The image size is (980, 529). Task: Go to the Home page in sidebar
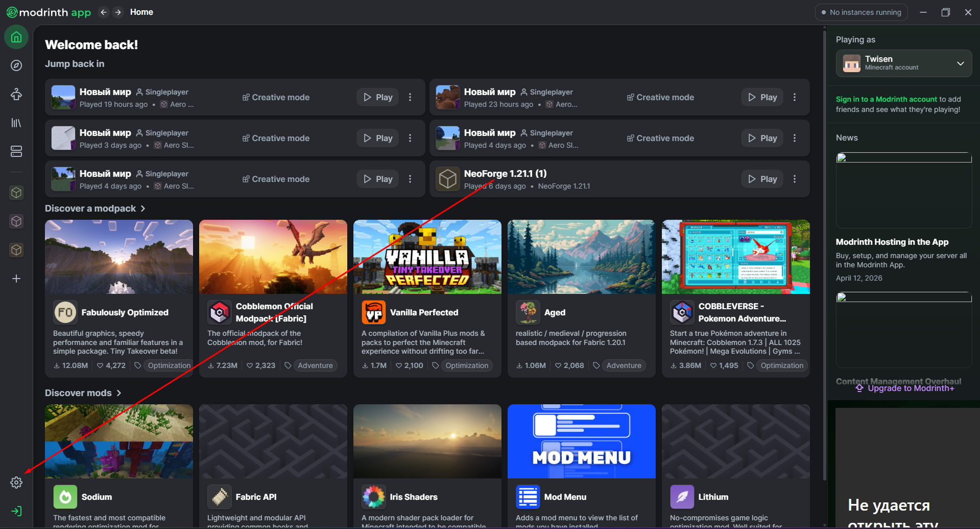coord(16,37)
